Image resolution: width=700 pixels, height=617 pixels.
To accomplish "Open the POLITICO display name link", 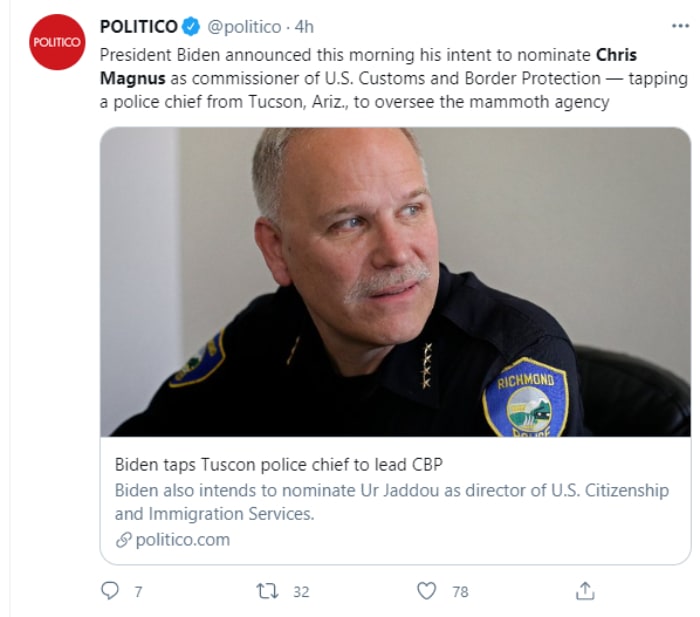I will pyautogui.click(x=139, y=27).
